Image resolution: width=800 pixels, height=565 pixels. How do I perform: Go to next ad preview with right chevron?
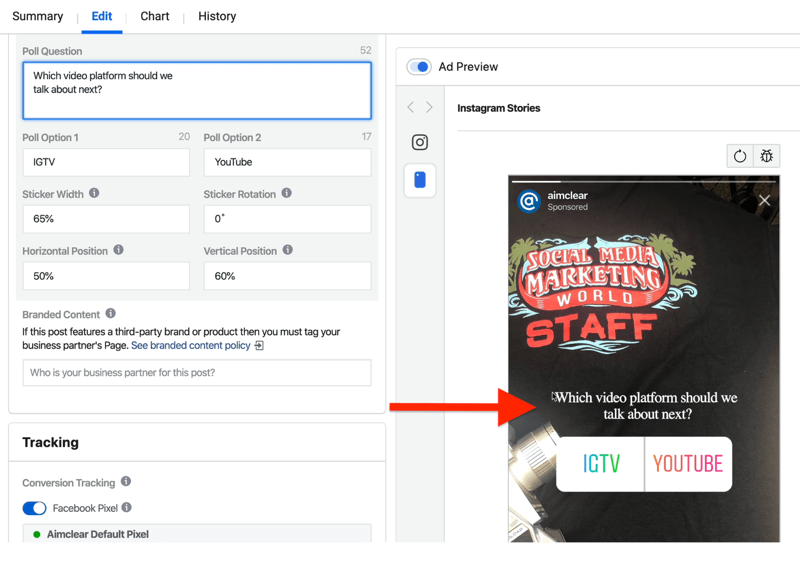tap(429, 107)
